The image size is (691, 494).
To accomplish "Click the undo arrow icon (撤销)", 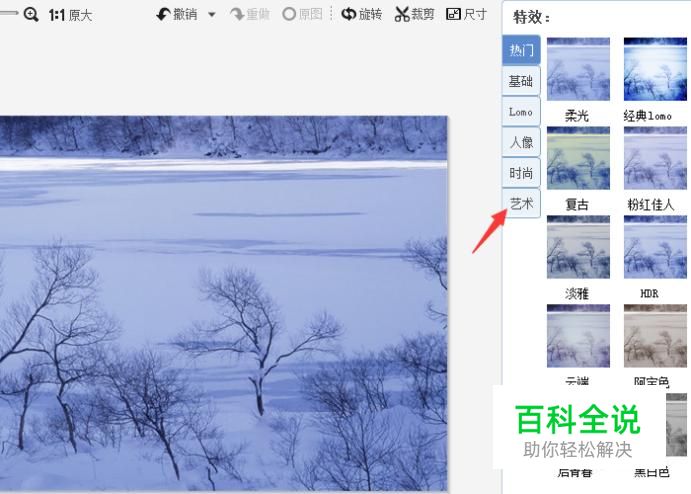I will pyautogui.click(x=163, y=15).
